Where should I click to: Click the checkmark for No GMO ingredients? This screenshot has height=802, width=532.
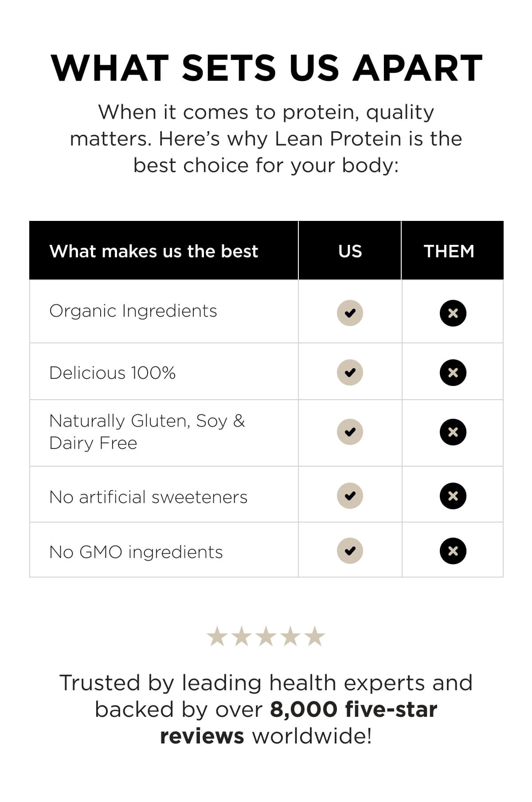[x=350, y=551]
